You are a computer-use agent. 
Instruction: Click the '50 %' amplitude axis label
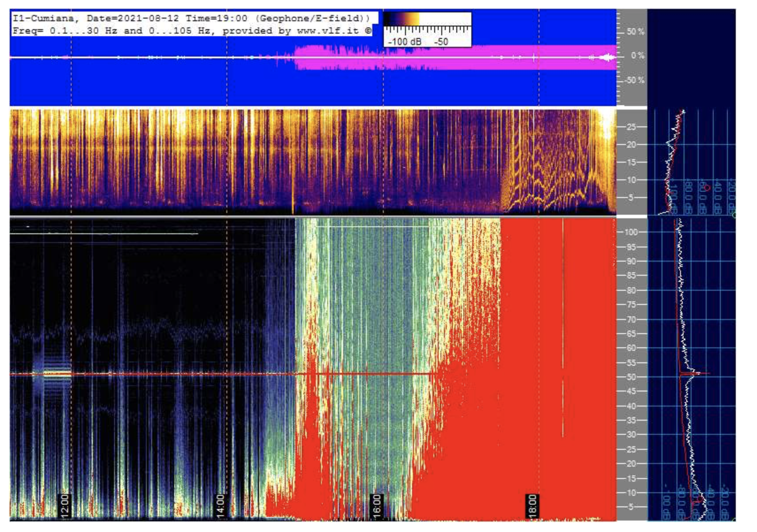point(635,32)
